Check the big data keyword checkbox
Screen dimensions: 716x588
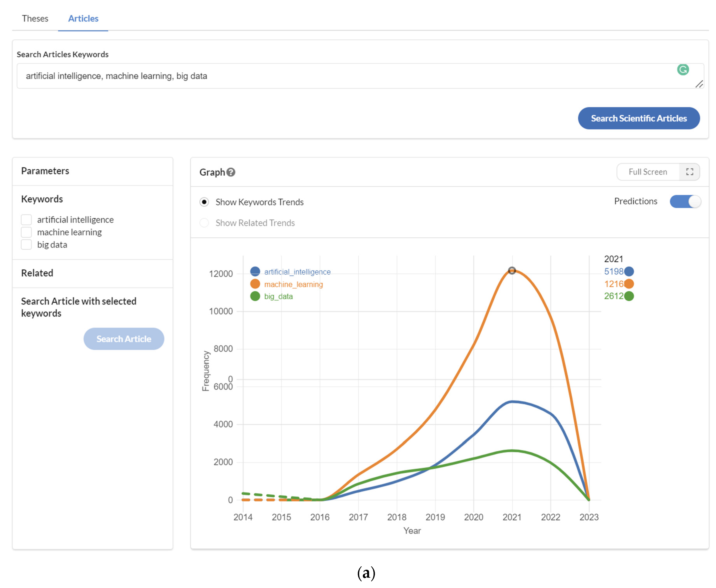point(26,244)
